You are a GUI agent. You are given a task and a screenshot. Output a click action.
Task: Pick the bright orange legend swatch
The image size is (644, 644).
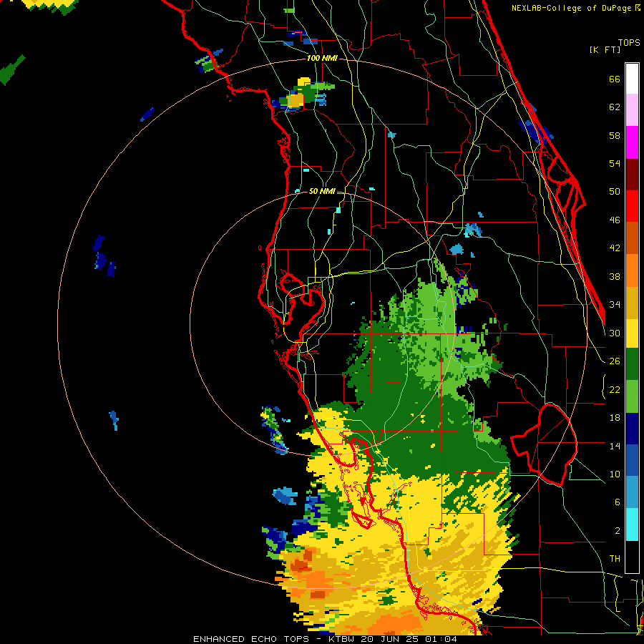click(x=632, y=270)
